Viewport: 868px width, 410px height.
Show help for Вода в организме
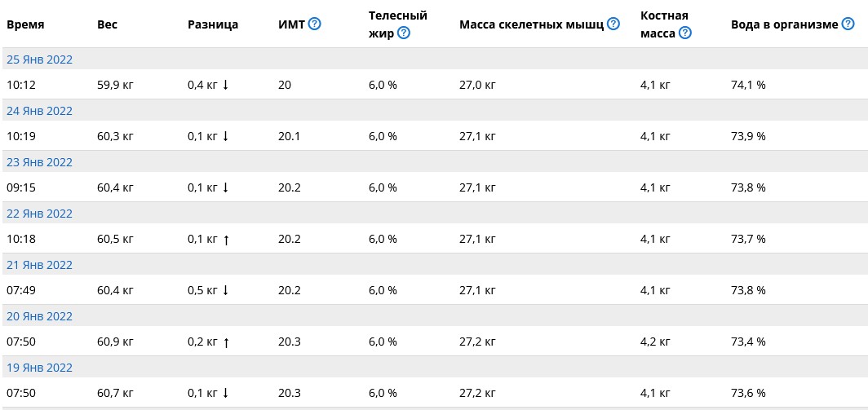tap(848, 24)
